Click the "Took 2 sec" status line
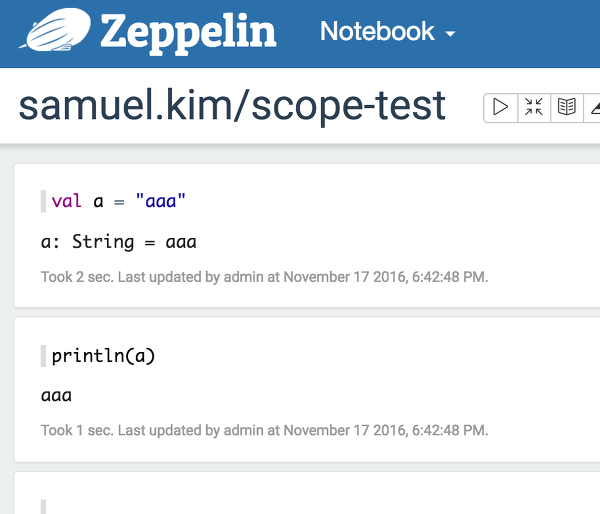 click(264, 277)
